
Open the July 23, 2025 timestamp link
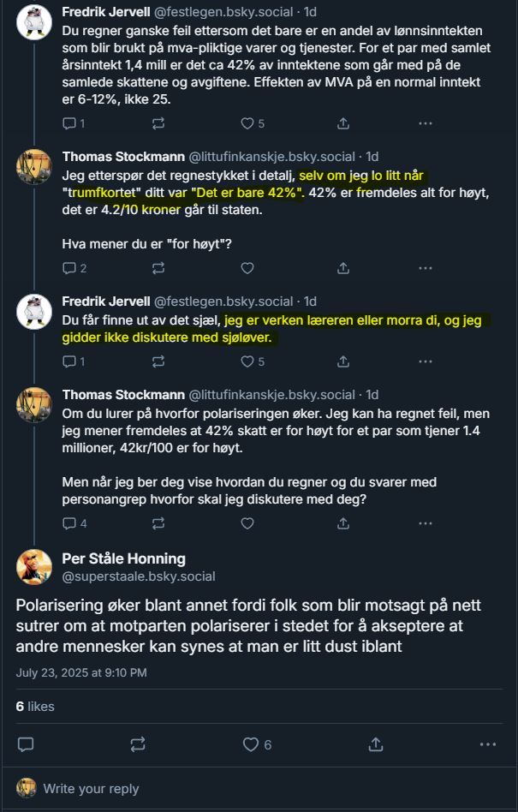81,672
